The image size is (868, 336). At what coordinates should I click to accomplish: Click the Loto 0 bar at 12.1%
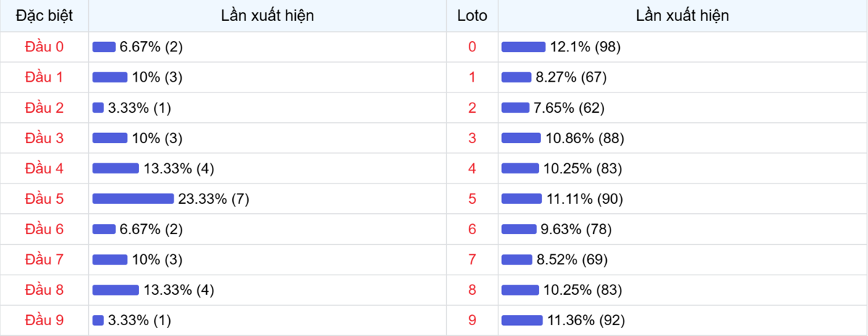[x=523, y=47]
